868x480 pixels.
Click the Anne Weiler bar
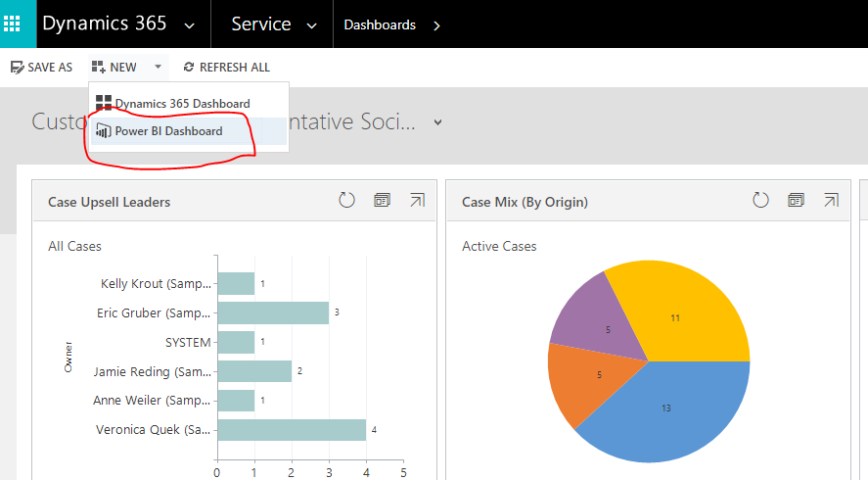(x=237, y=401)
